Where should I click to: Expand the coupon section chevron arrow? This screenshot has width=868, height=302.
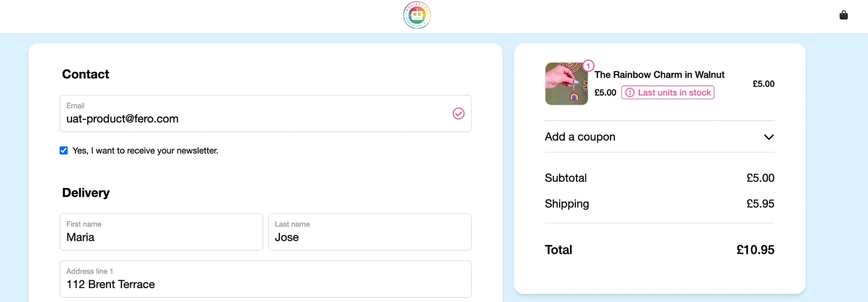pos(769,137)
